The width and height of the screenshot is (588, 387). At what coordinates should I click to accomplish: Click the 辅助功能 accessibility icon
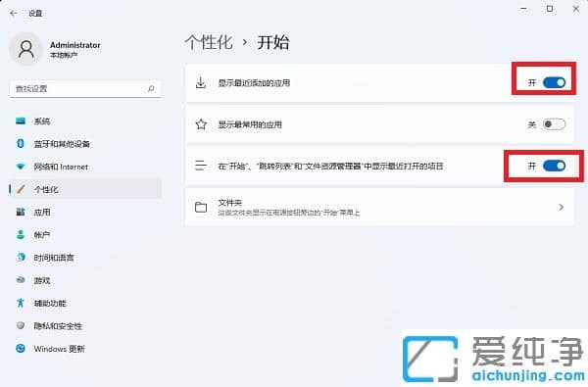(21, 303)
